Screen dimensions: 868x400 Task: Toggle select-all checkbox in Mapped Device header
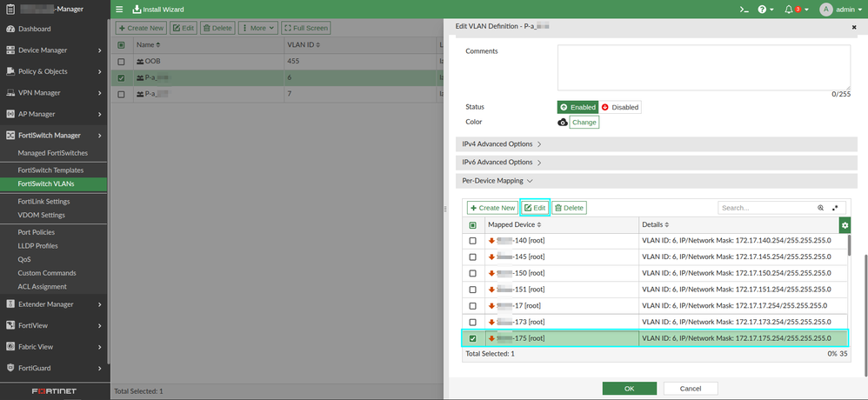pyautogui.click(x=473, y=225)
